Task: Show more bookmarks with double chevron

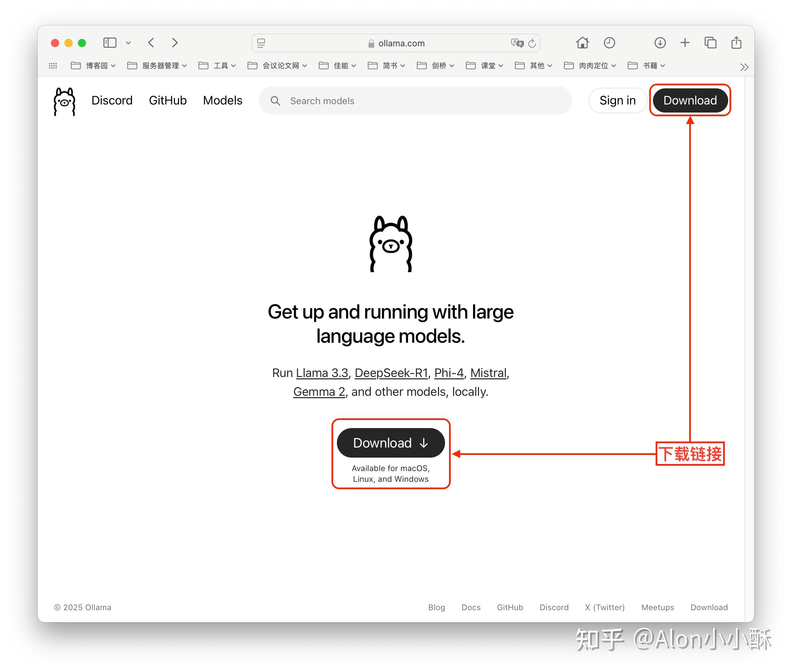Action: [744, 67]
